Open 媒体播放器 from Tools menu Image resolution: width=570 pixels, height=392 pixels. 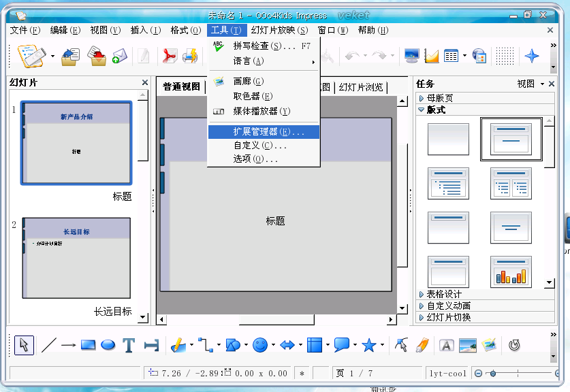coord(264,111)
